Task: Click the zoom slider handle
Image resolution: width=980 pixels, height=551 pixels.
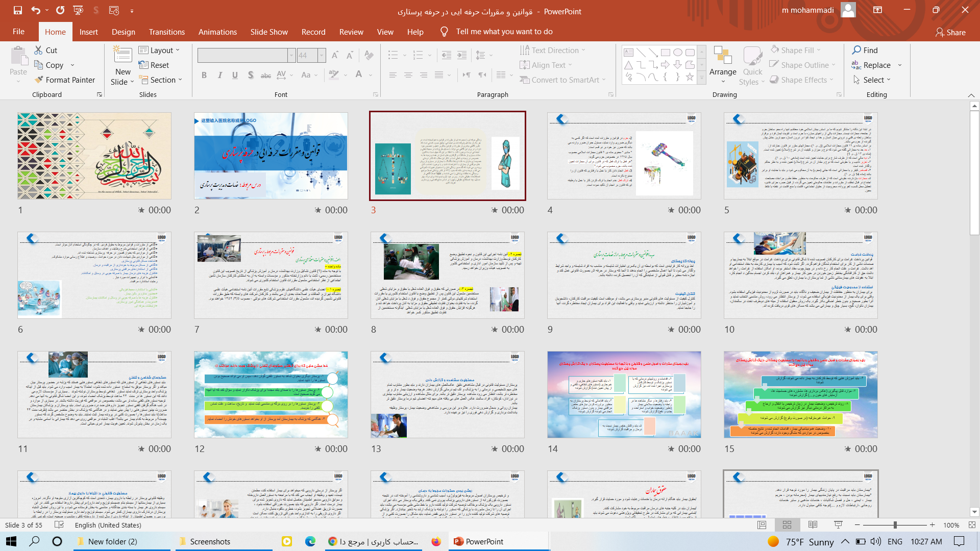Action: [x=895, y=525]
